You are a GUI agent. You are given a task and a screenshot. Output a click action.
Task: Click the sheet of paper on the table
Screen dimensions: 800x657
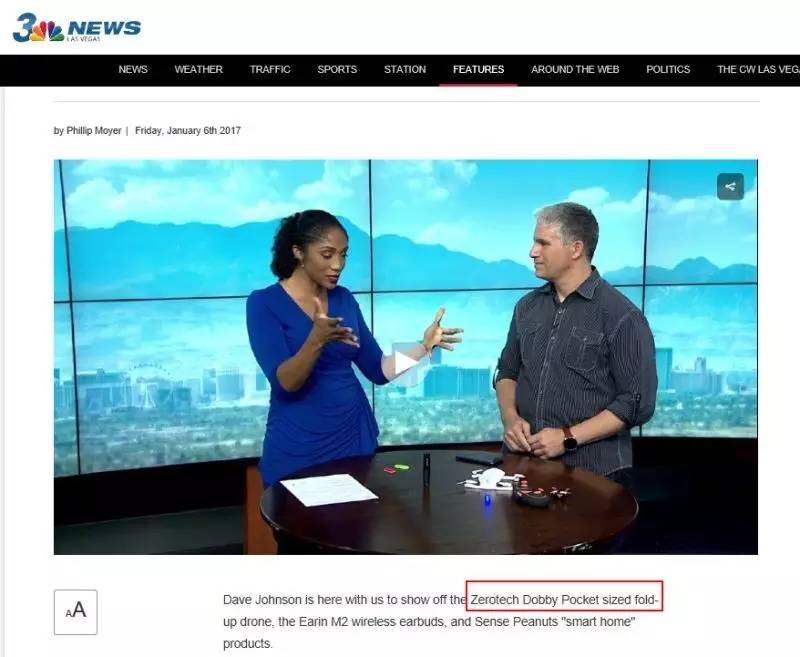tap(328, 489)
